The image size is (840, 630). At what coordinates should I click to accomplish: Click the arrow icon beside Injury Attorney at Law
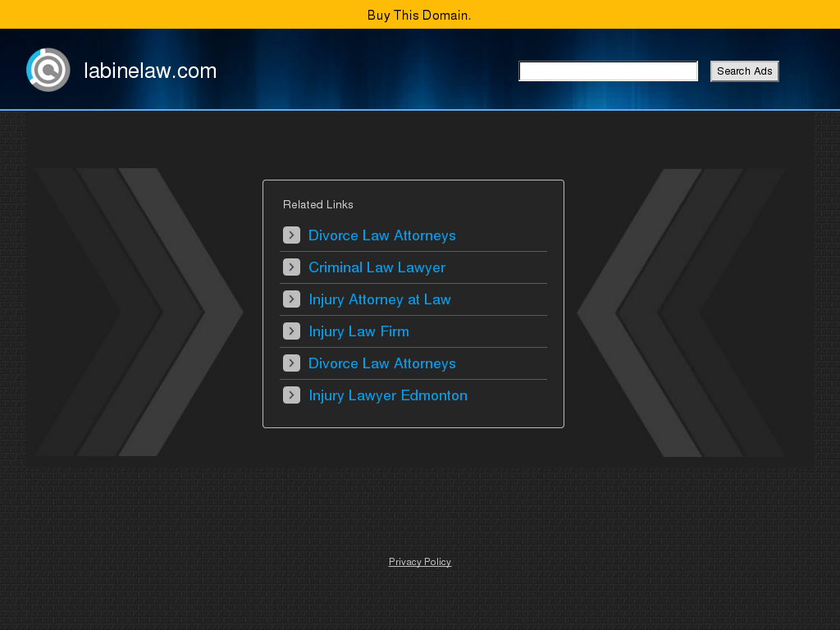coord(291,299)
